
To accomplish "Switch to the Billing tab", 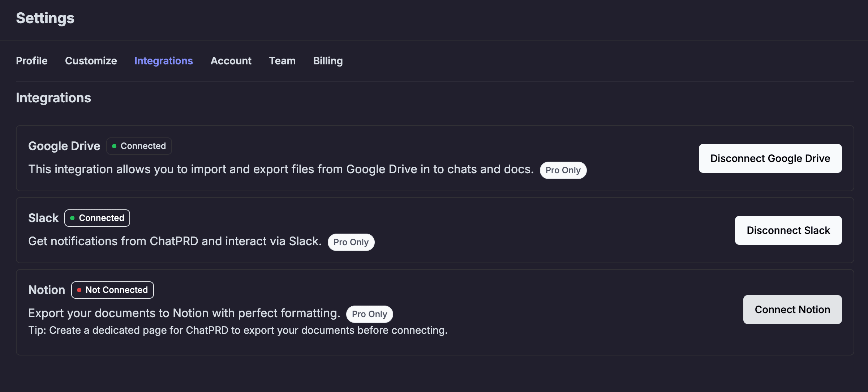I will (328, 61).
